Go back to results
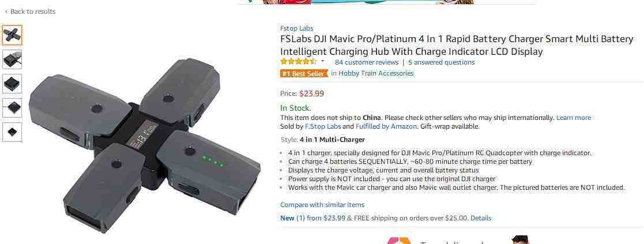 click(30, 12)
